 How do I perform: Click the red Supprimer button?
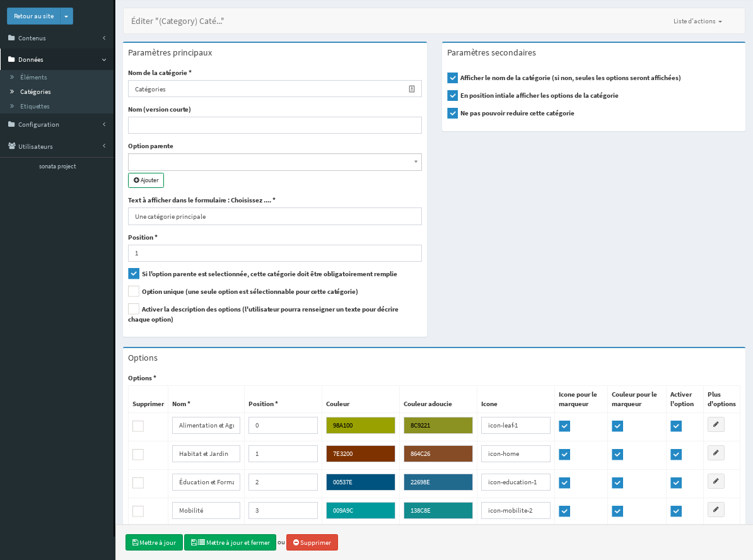pyautogui.click(x=312, y=542)
